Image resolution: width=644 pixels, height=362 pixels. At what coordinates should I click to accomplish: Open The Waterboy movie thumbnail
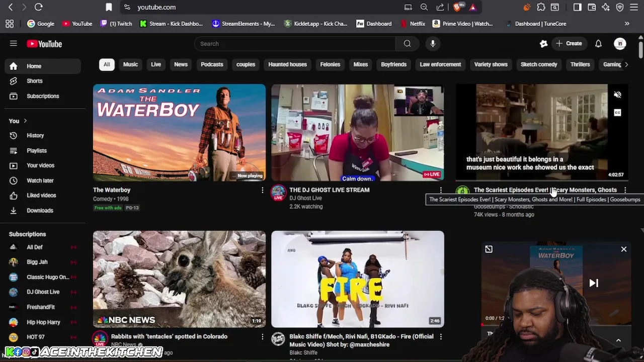tap(179, 132)
